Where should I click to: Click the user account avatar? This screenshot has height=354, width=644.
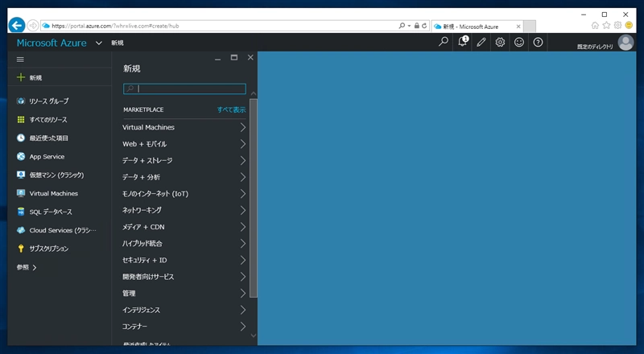(626, 43)
